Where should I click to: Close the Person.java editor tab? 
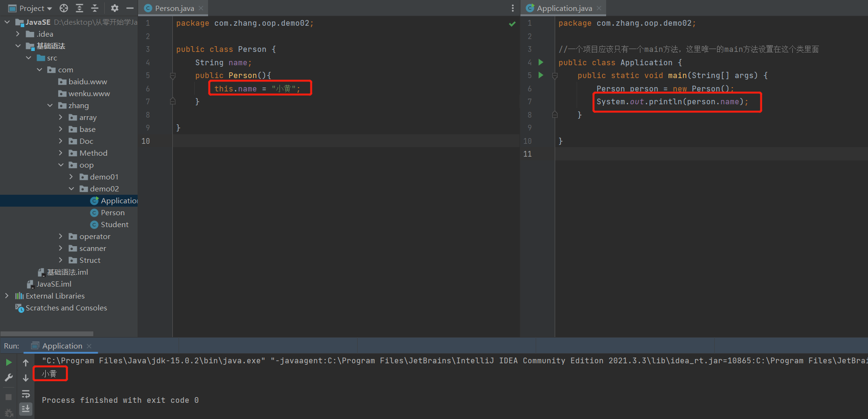click(201, 8)
